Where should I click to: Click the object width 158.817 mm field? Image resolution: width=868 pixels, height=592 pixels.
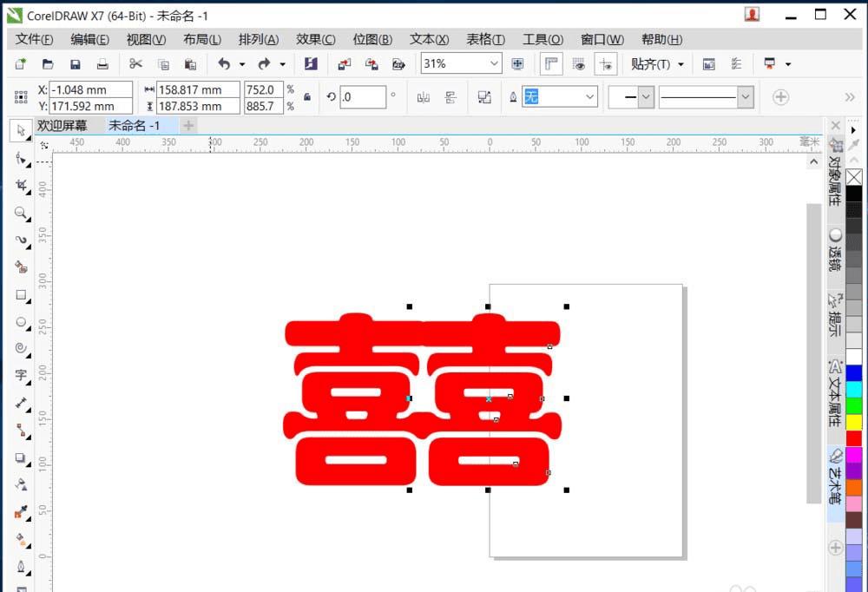(198, 89)
